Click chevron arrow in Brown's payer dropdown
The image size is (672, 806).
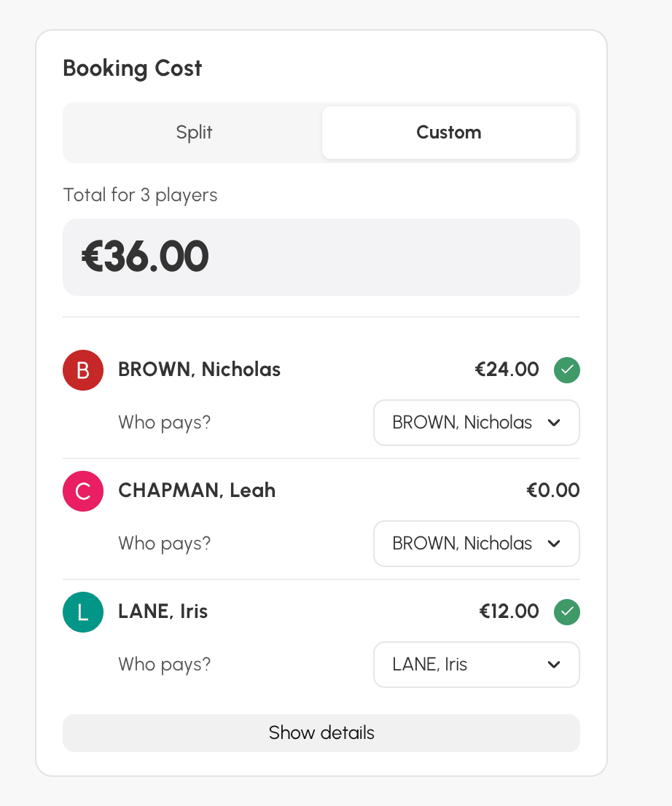click(554, 423)
